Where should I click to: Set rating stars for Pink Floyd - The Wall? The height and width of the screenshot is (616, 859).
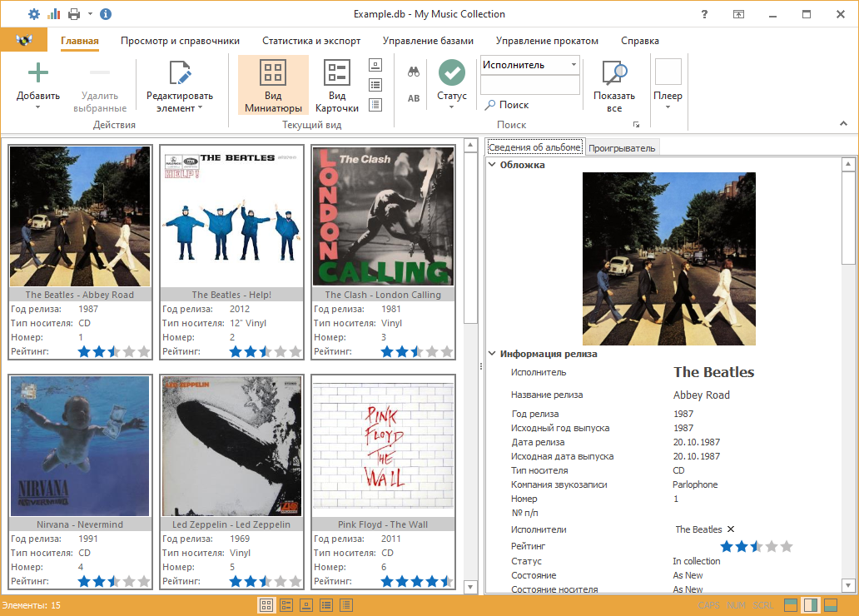(x=417, y=581)
